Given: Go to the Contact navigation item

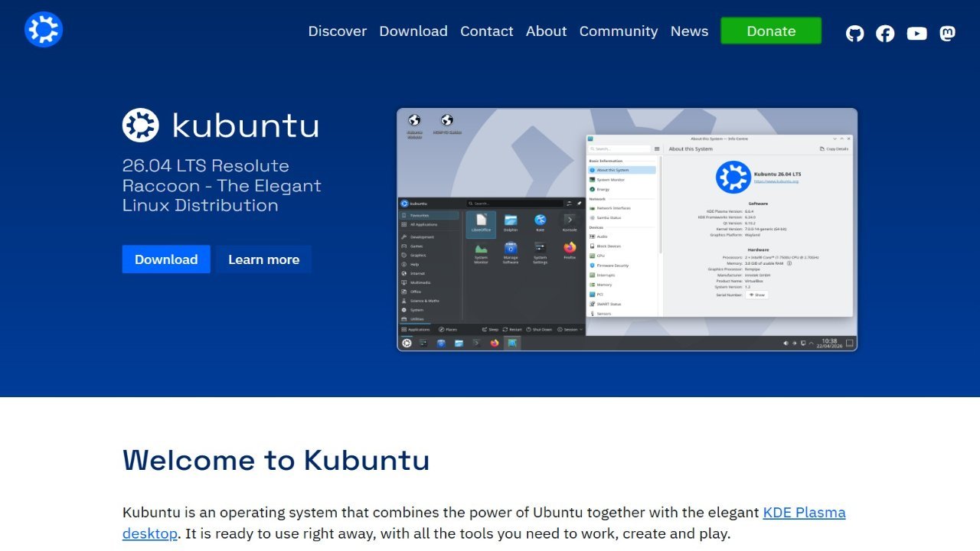Looking at the screenshot, I should click(487, 31).
